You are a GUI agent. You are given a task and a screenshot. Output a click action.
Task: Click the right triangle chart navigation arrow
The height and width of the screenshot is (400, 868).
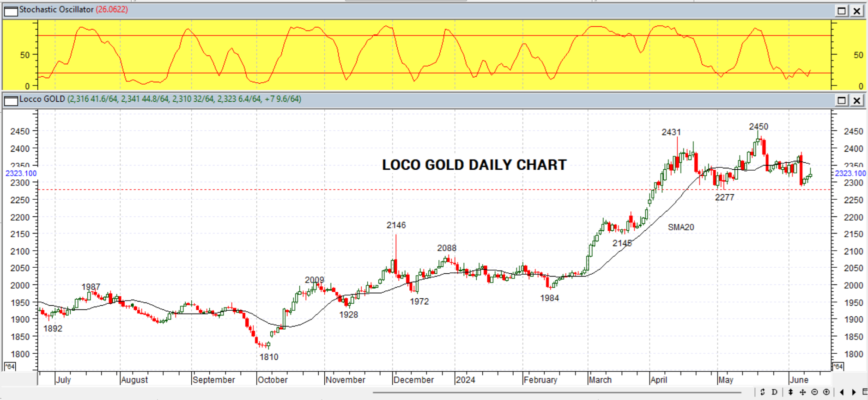(854, 392)
